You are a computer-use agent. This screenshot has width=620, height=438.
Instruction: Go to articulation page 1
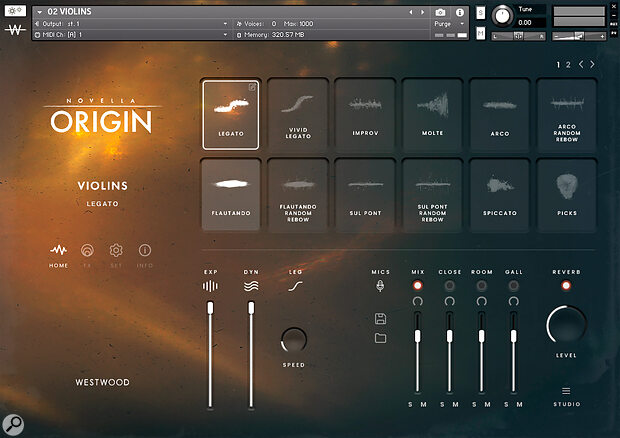tap(558, 64)
